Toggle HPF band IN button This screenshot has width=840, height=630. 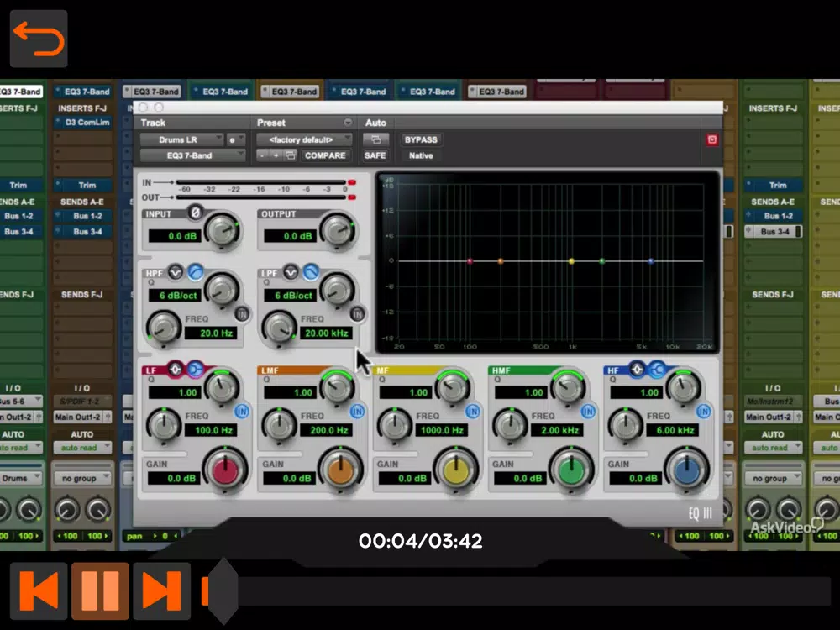(242, 313)
